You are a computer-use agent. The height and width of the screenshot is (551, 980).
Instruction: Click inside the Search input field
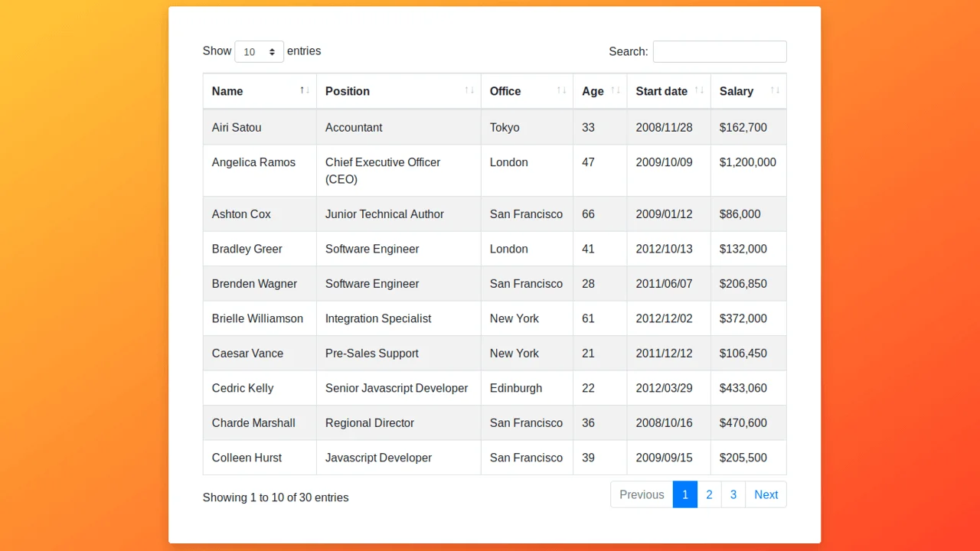click(x=719, y=51)
